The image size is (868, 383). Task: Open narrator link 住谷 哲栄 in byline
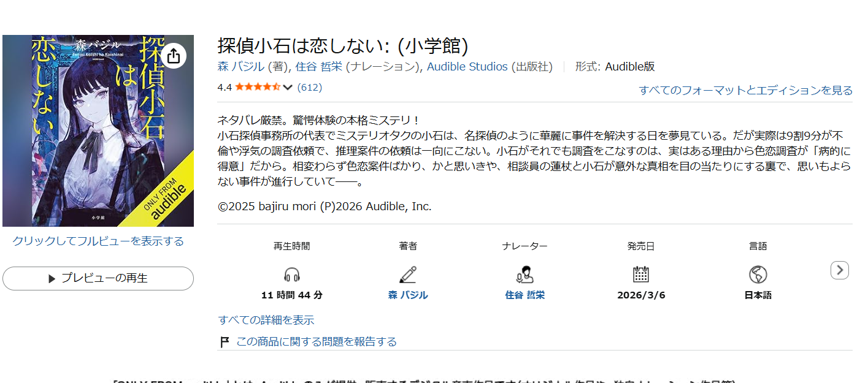coord(318,66)
